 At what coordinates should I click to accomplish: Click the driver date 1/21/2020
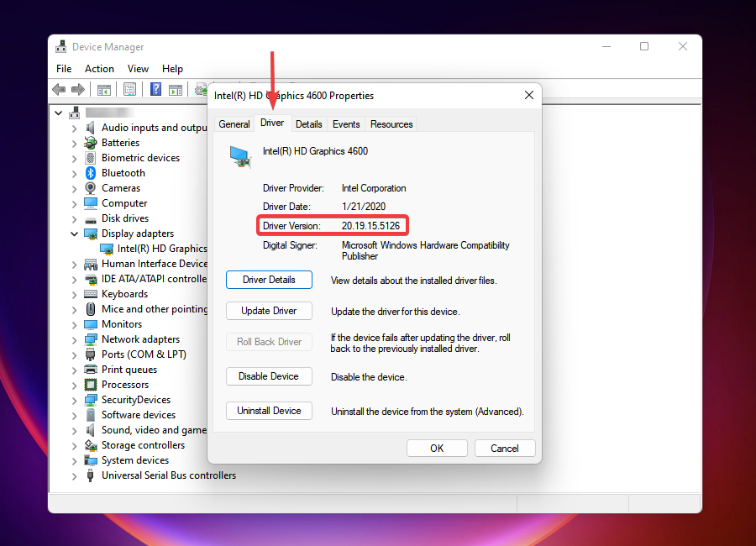364,207
